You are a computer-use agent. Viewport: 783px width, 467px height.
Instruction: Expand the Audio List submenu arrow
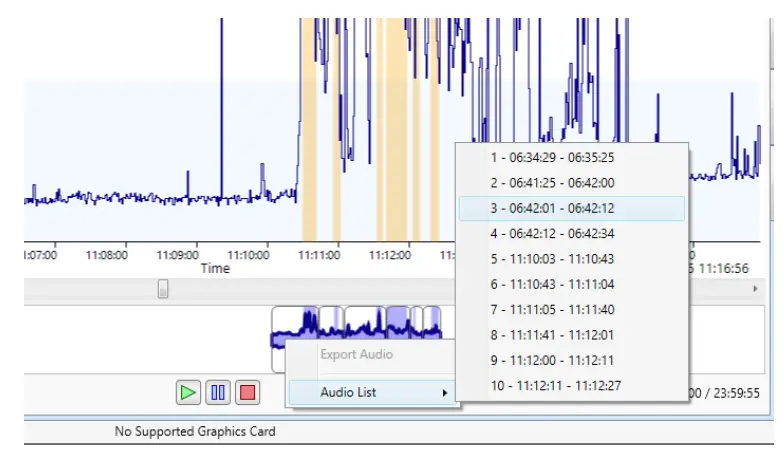coord(444,393)
